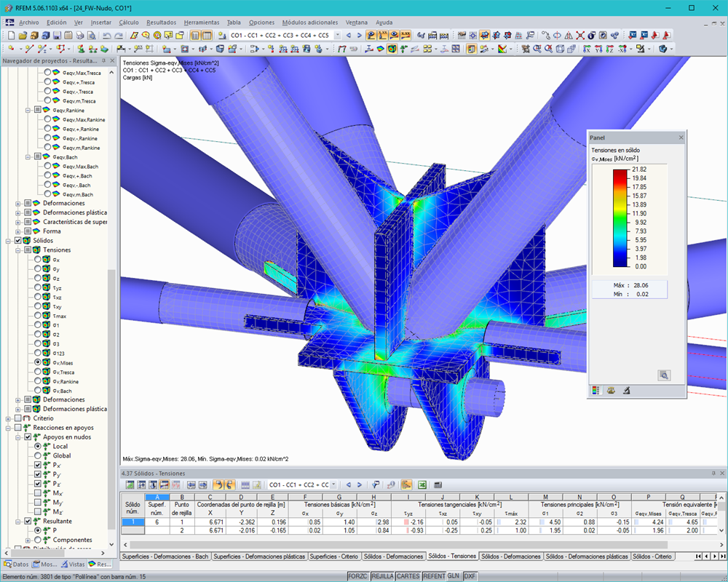
Task: Click the color scale icon at Panel bottom
Action: coord(596,391)
